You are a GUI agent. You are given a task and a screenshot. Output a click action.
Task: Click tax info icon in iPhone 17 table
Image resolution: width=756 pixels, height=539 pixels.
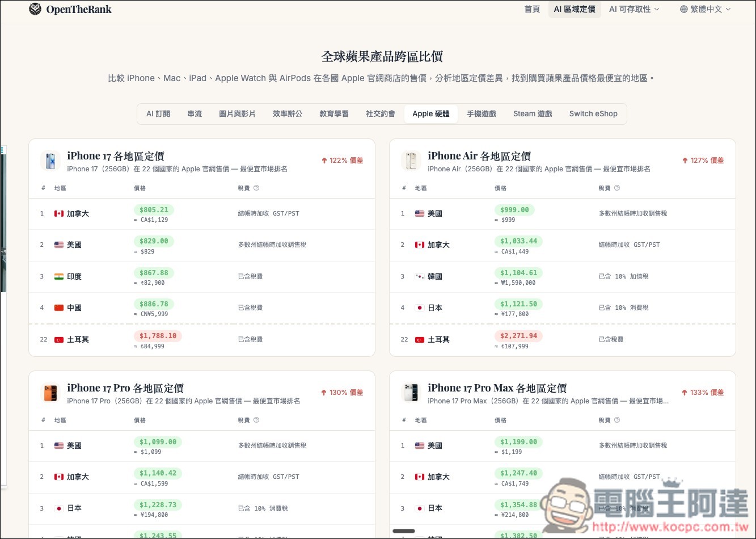pyautogui.click(x=256, y=188)
